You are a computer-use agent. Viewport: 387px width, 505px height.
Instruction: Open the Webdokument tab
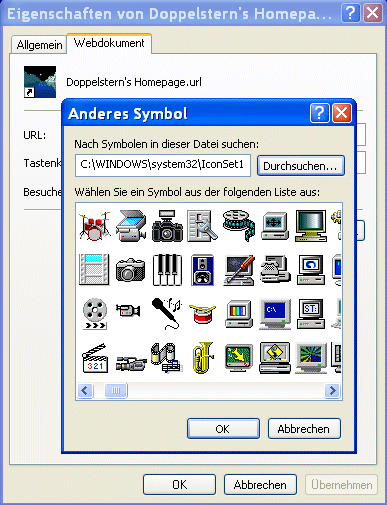pos(109,43)
